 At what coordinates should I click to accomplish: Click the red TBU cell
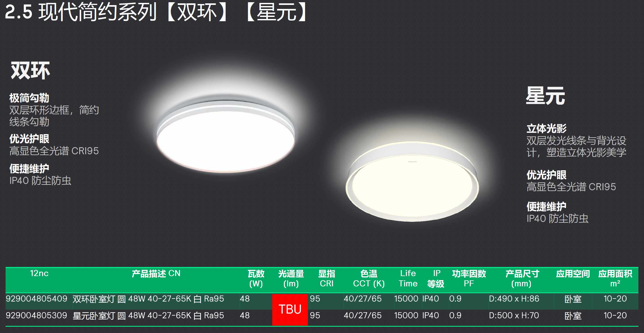point(290,310)
